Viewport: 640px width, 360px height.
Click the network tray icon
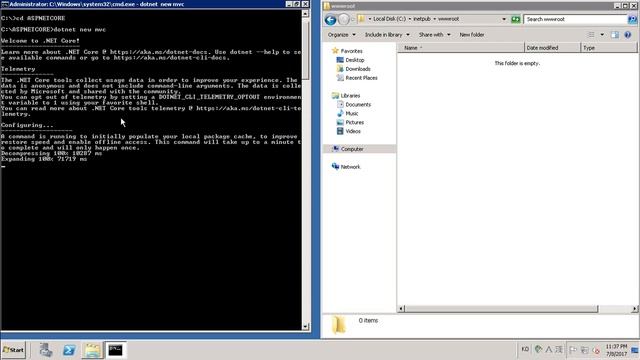[x=584, y=350]
